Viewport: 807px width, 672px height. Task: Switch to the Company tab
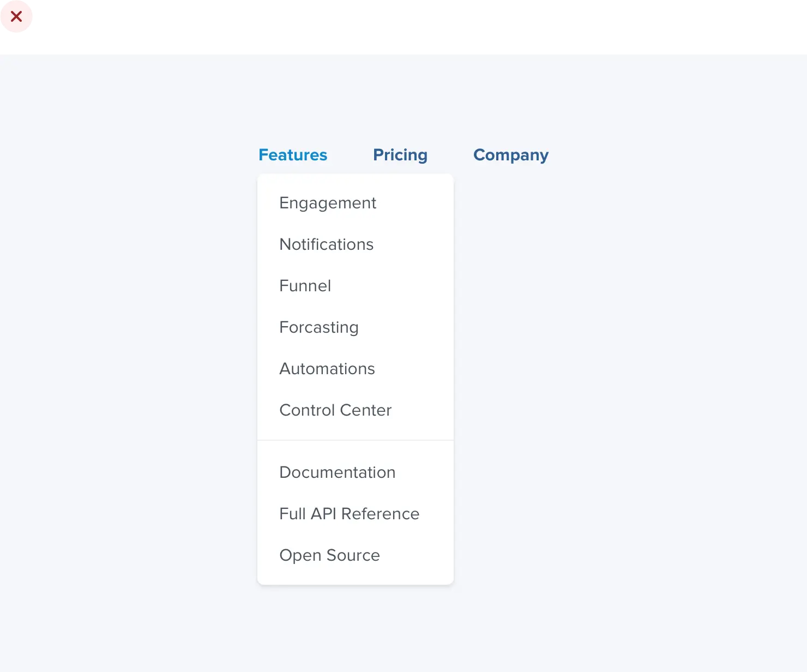(511, 155)
